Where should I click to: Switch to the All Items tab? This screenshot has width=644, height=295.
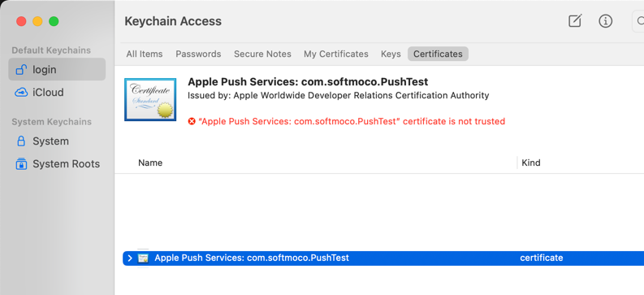click(145, 54)
